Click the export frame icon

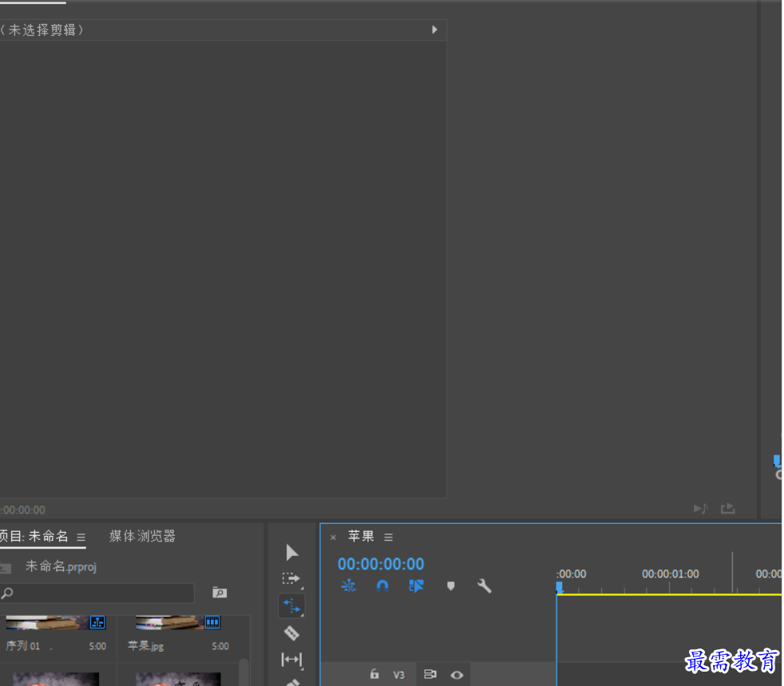tap(727, 509)
